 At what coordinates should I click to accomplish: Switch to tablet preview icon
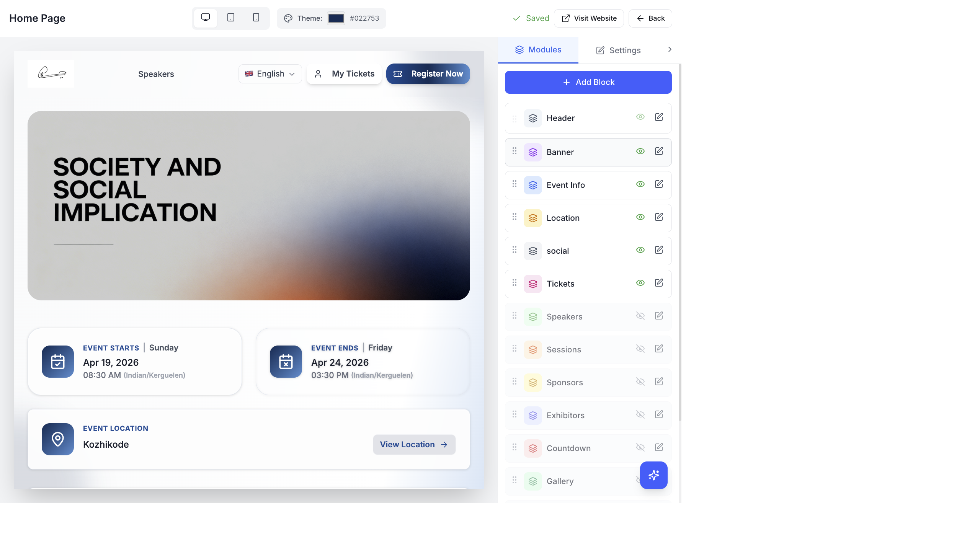[x=231, y=18]
